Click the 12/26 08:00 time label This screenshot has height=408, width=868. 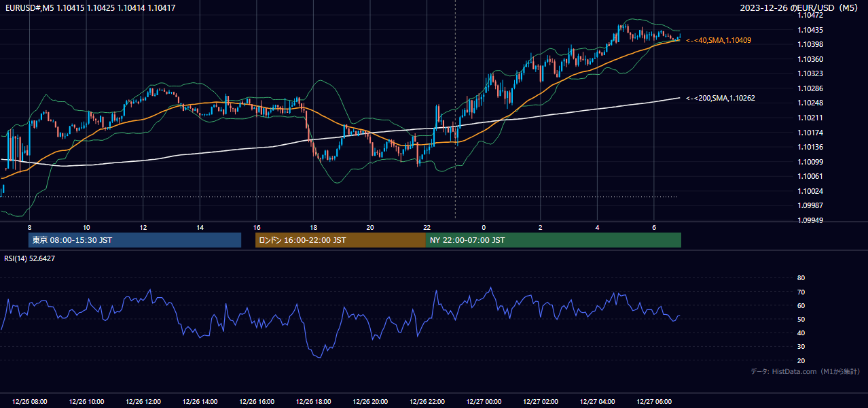click(30, 402)
